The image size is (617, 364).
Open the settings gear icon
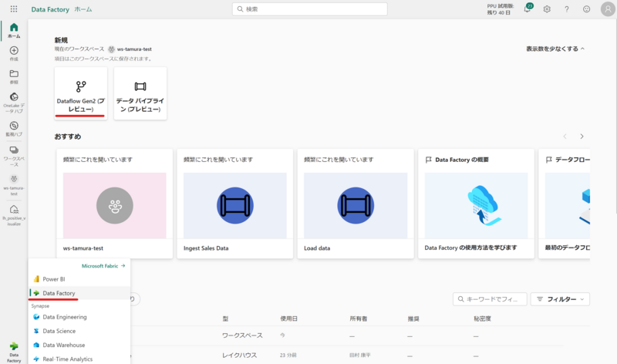(547, 9)
